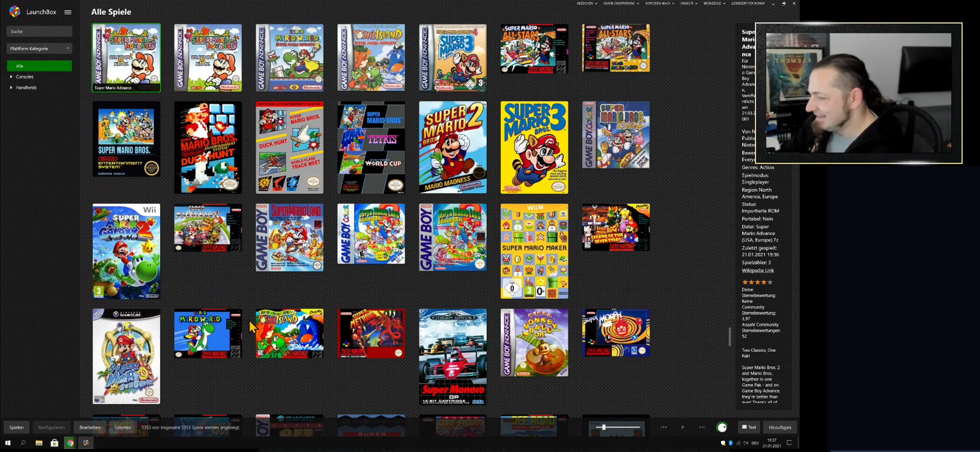
Task: Select the Super Mario Bros. 3 NES cover
Action: pyautogui.click(x=534, y=147)
